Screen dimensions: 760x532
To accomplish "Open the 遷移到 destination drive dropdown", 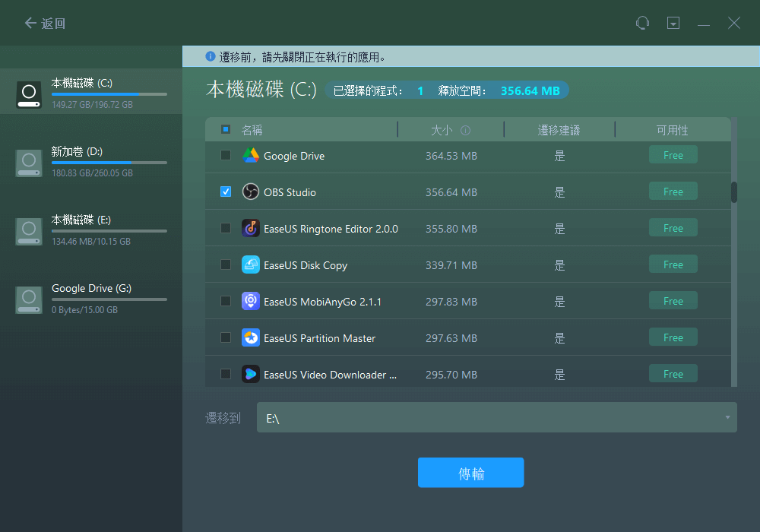I will pyautogui.click(x=497, y=417).
